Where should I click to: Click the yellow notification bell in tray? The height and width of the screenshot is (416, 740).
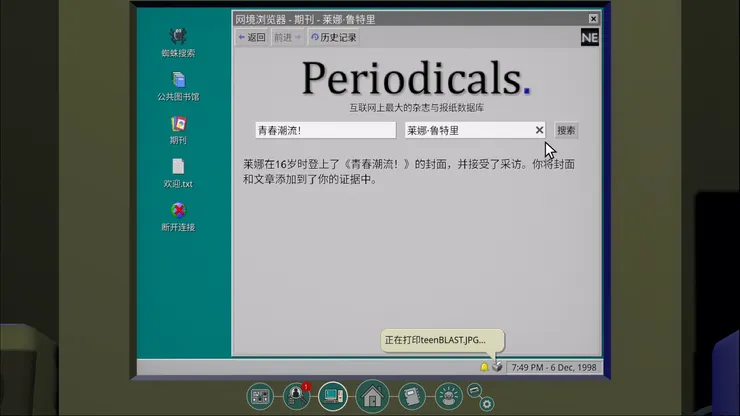[x=484, y=367]
